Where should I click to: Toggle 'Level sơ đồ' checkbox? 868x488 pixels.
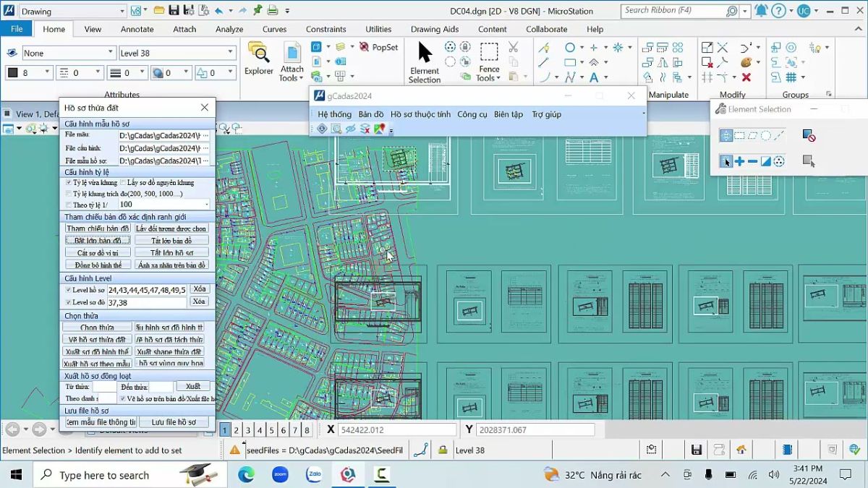tap(68, 302)
